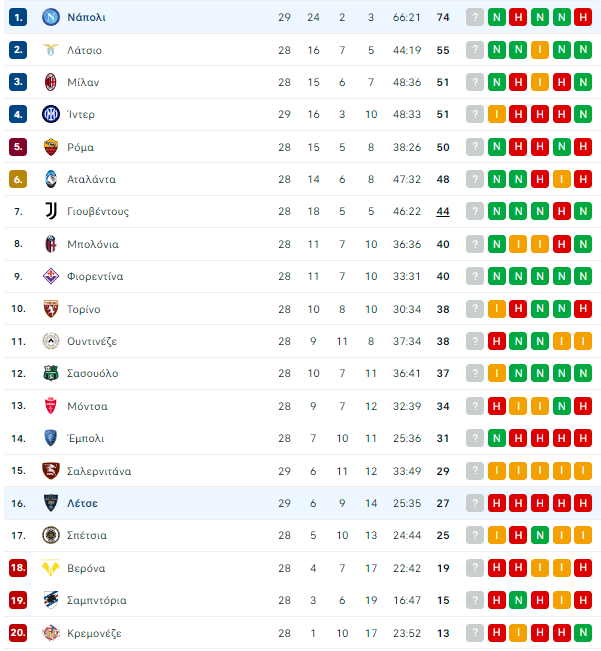Click the Verona yellow crest icon
This screenshot has width=601, height=651.
[x=51, y=568]
